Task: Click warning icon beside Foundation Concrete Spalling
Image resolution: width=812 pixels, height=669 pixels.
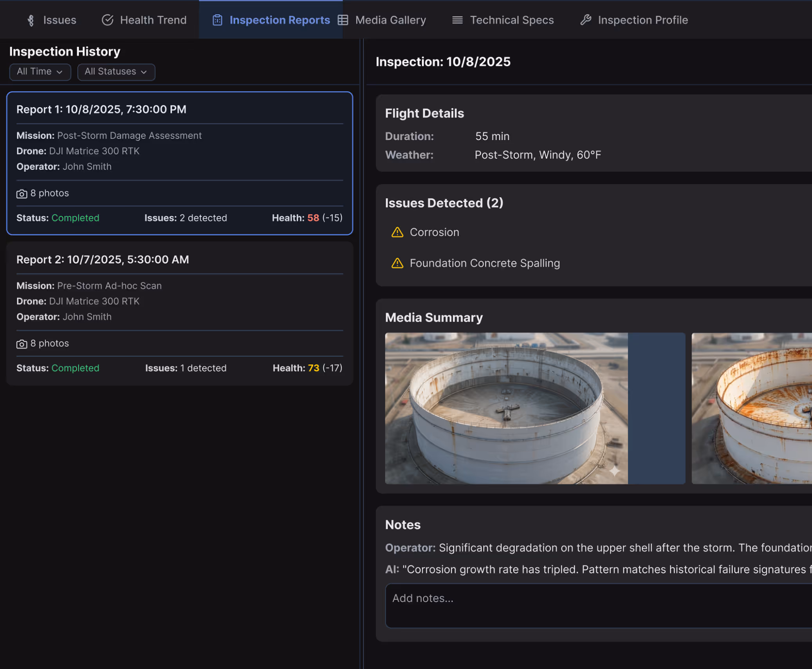Action: click(397, 263)
